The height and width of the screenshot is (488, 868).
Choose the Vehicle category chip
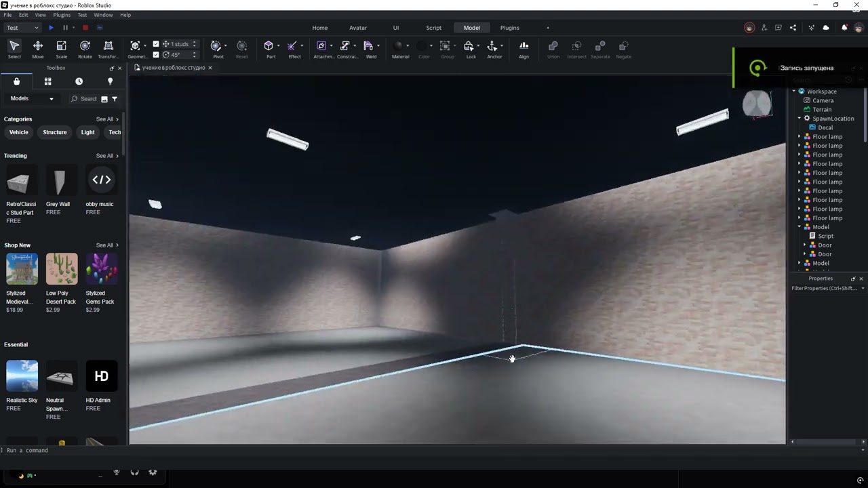click(x=19, y=132)
